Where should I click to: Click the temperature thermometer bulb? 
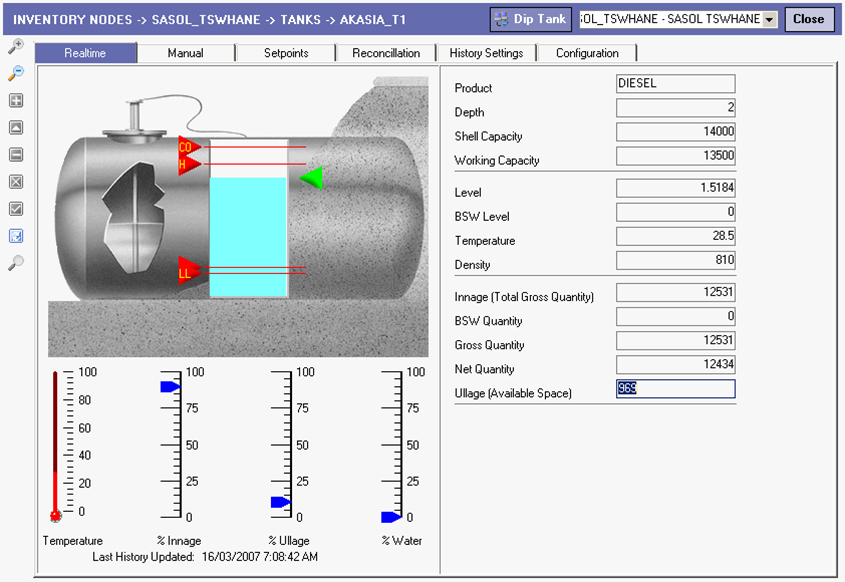55,516
